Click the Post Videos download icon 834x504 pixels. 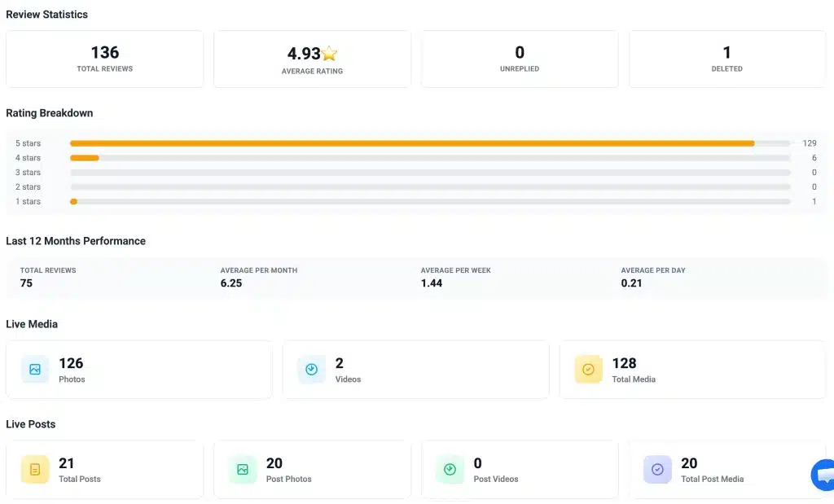[450, 470]
